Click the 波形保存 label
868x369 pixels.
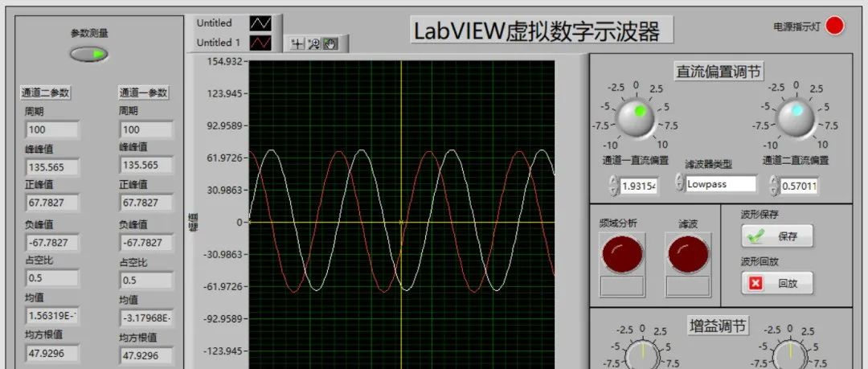click(759, 215)
